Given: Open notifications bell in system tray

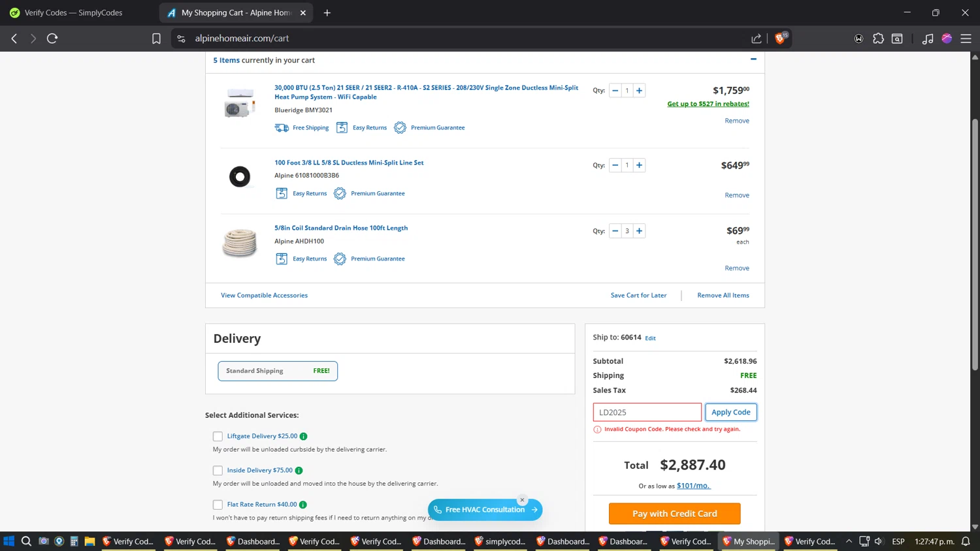Looking at the screenshot, I should pyautogui.click(x=966, y=541).
